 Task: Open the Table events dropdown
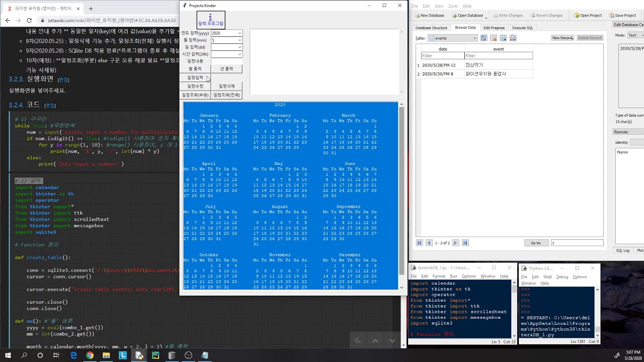point(453,38)
